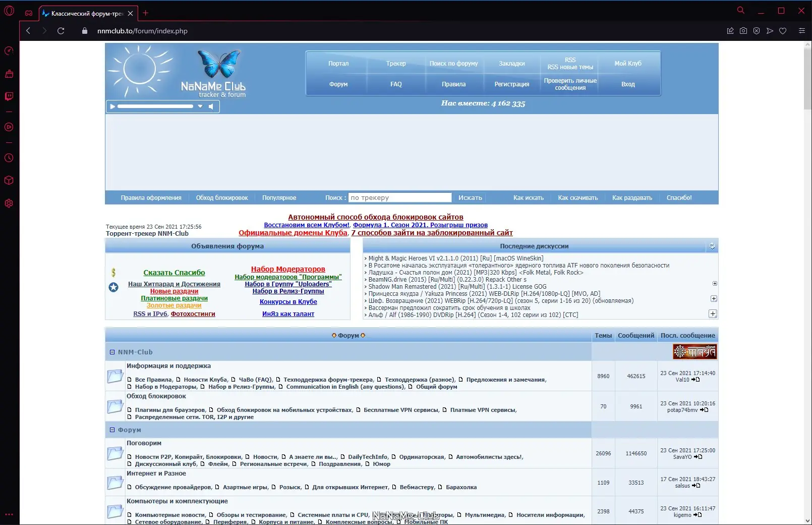Open Extensions cube in the sidebar
The width and height of the screenshot is (812, 525).
(9, 180)
